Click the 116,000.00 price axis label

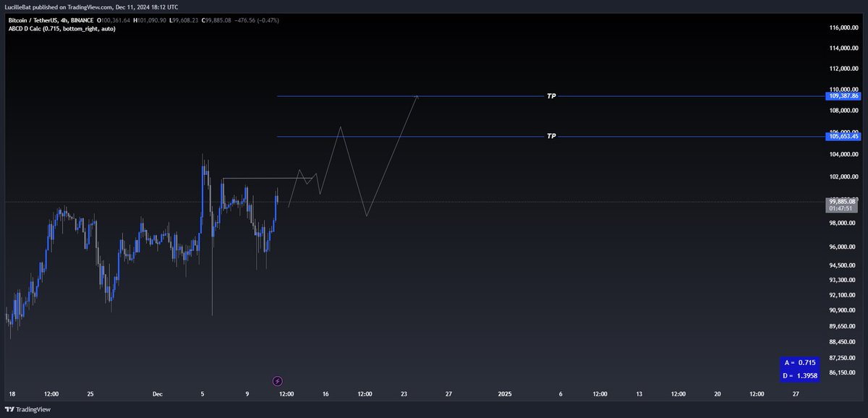(x=844, y=27)
